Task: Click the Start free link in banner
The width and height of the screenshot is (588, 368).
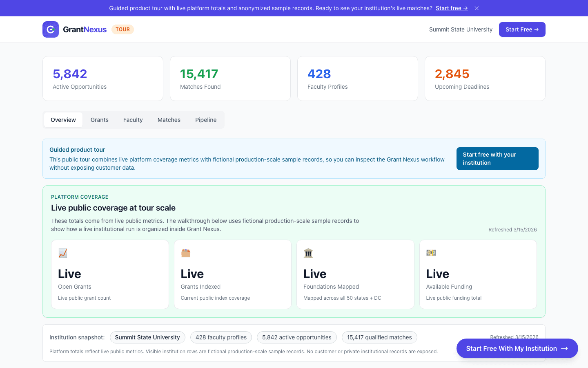Action: click(x=451, y=8)
